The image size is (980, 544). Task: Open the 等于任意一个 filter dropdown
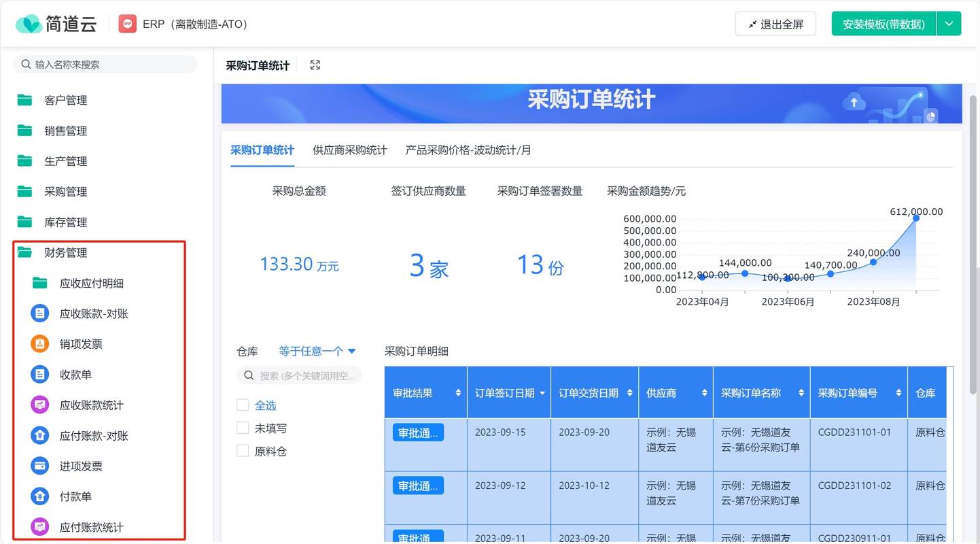coord(317,352)
